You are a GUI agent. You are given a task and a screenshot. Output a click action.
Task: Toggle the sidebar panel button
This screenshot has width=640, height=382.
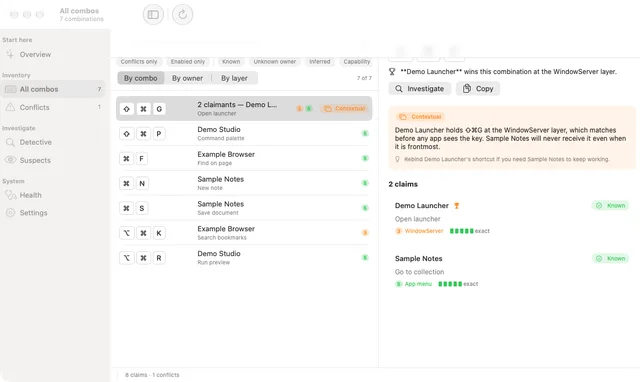coord(153,15)
